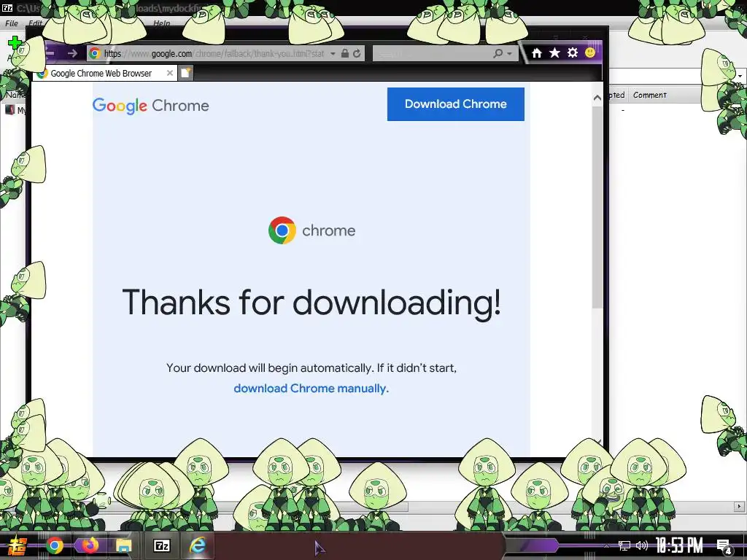Image resolution: width=747 pixels, height=560 pixels.
Task: Click the smiley feedback icon
Action: (x=589, y=52)
